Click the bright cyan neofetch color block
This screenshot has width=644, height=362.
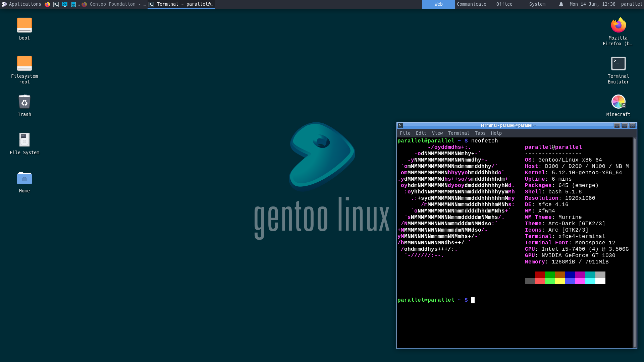click(x=590, y=281)
